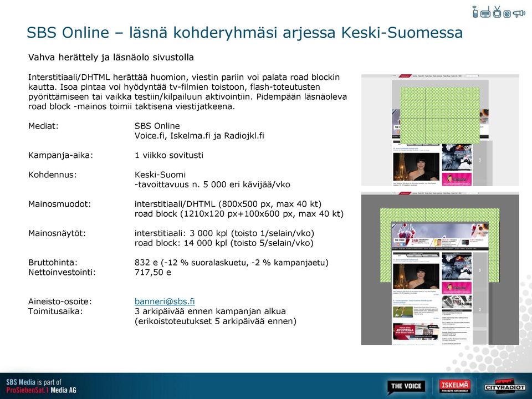Click 'Voice.fi, Iskelma.fi ja Radiojkl.fi' text
Screen dimensions: 532x399
tap(199, 136)
